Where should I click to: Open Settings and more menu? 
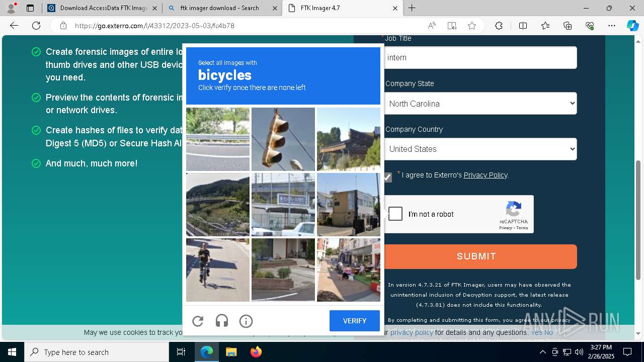pos(612,26)
